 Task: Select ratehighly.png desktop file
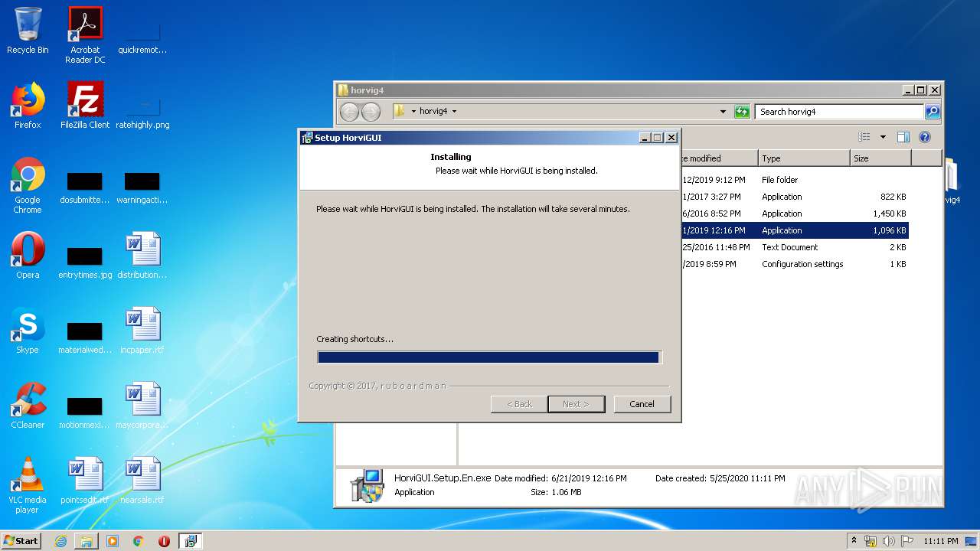(142, 112)
